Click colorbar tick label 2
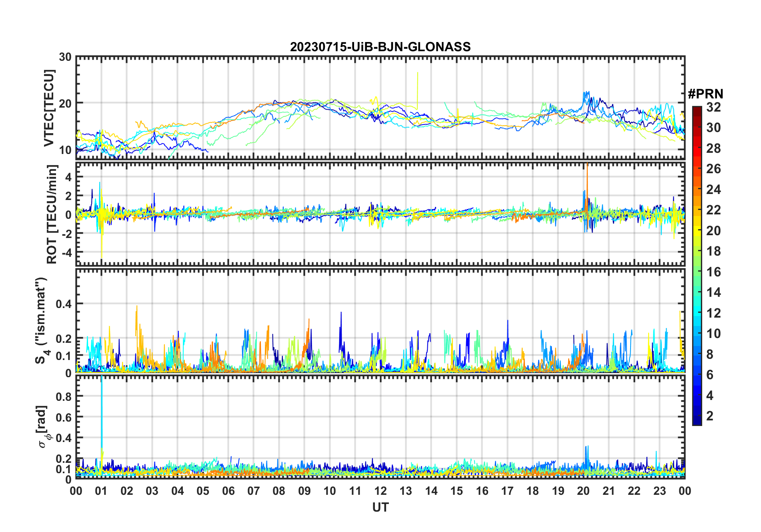This screenshot has height=532, width=761. [710, 416]
